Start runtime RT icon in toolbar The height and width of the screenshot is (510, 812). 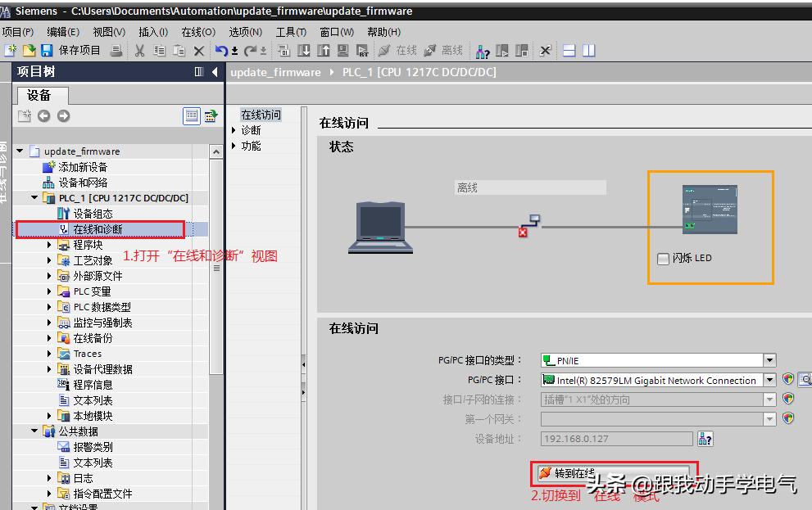point(362,50)
